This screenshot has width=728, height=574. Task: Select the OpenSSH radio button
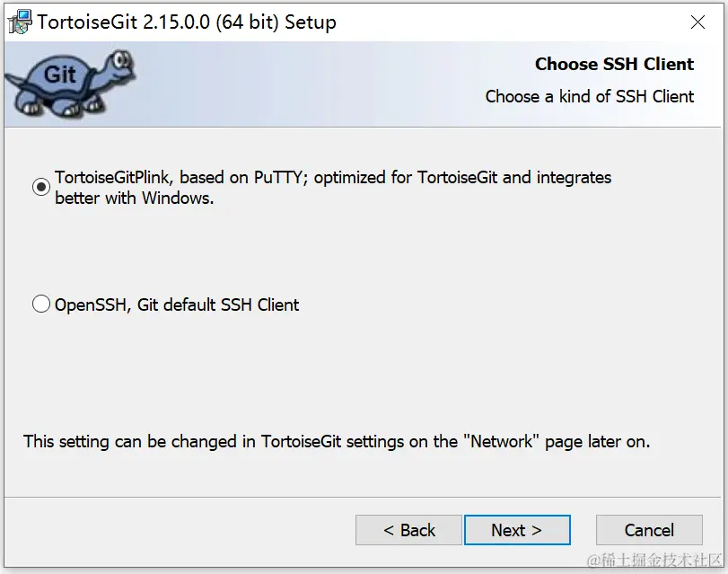(x=41, y=305)
